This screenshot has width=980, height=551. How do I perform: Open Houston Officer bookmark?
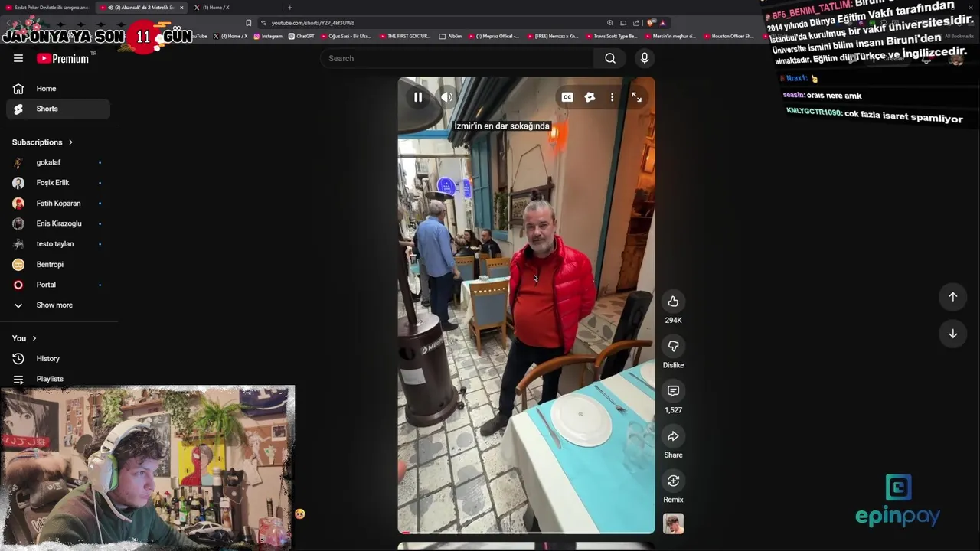pyautogui.click(x=729, y=36)
